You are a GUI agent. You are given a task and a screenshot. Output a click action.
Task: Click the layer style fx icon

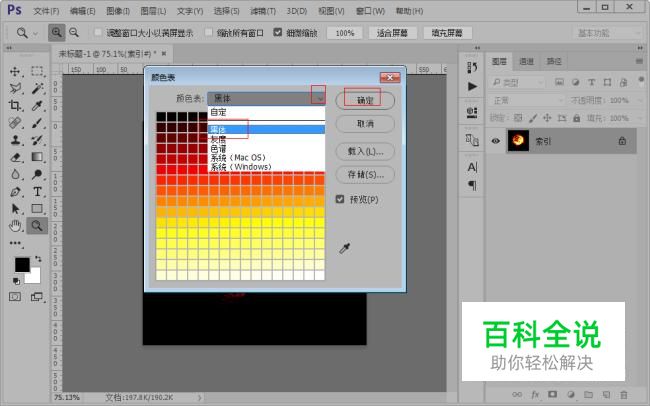click(535, 394)
